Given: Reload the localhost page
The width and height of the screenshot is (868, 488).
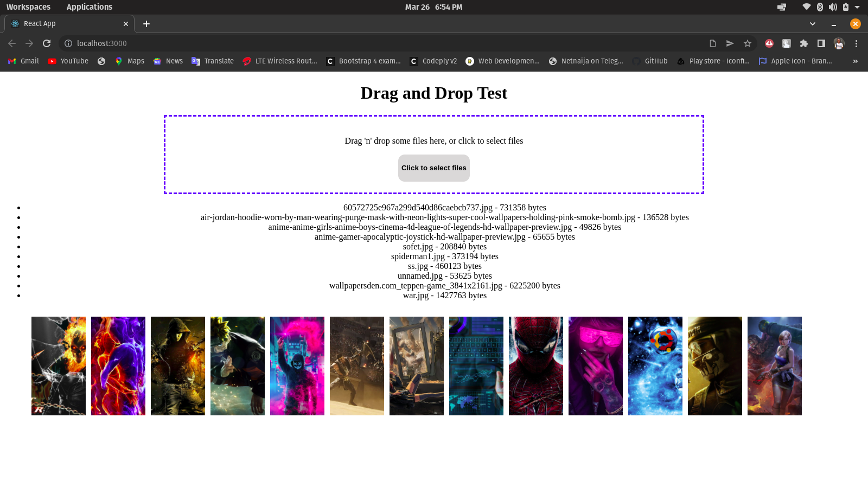Looking at the screenshot, I should point(47,43).
